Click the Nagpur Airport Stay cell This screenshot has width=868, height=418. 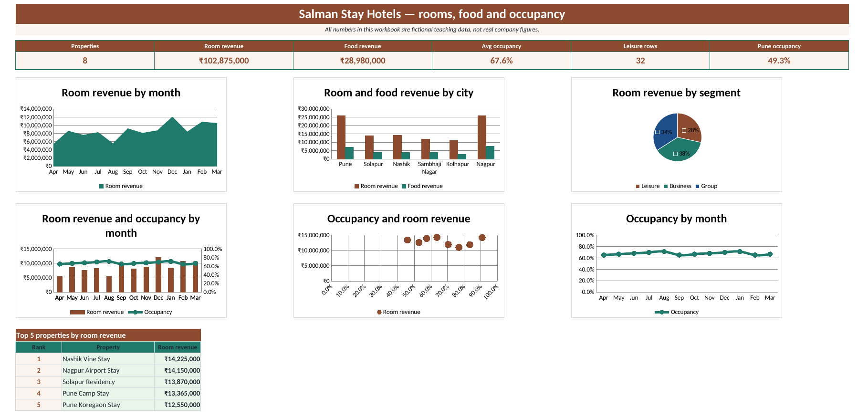click(x=108, y=370)
